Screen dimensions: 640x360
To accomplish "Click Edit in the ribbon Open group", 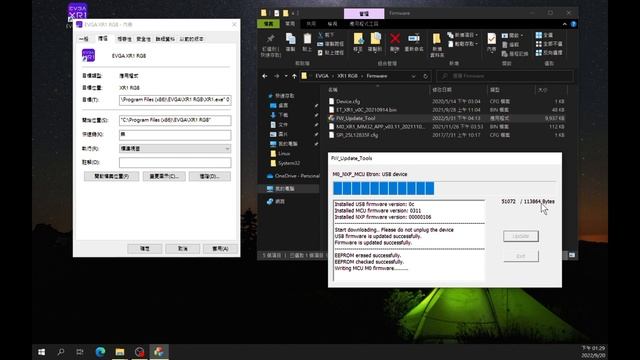I will (x=511, y=44).
